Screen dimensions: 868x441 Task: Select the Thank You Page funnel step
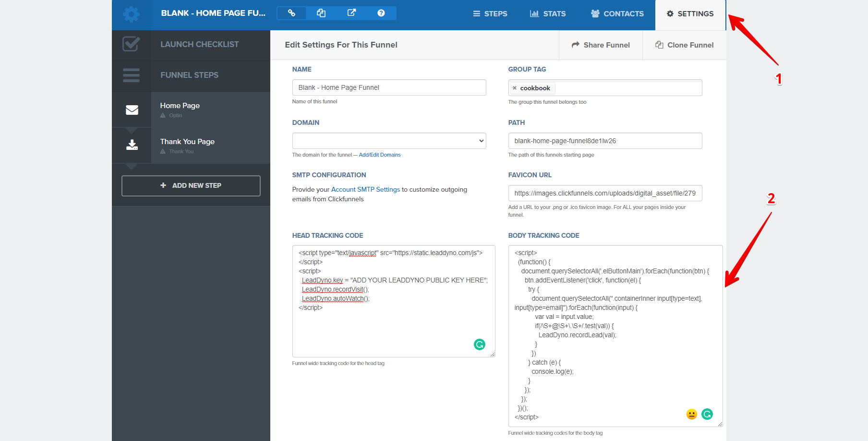tap(191, 145)
